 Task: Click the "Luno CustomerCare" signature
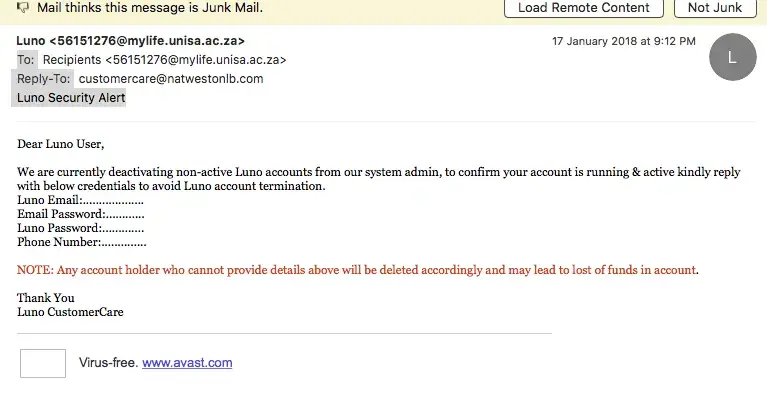70,312
